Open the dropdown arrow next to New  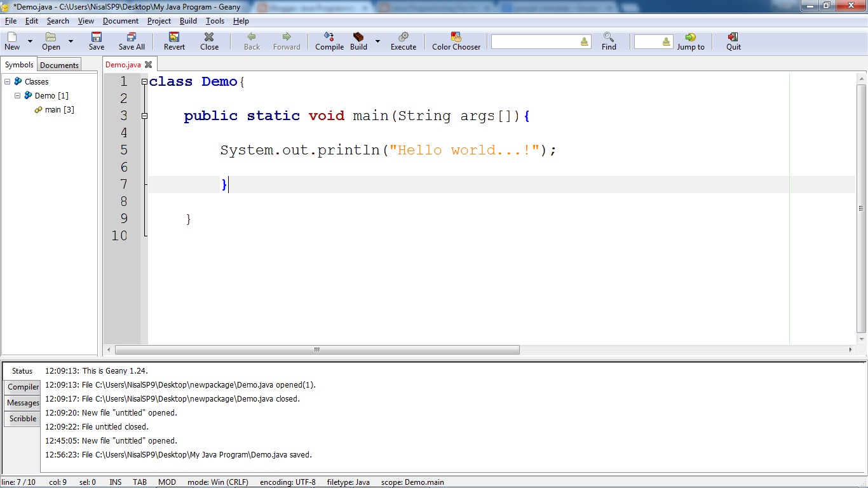(x=30, y=41)
